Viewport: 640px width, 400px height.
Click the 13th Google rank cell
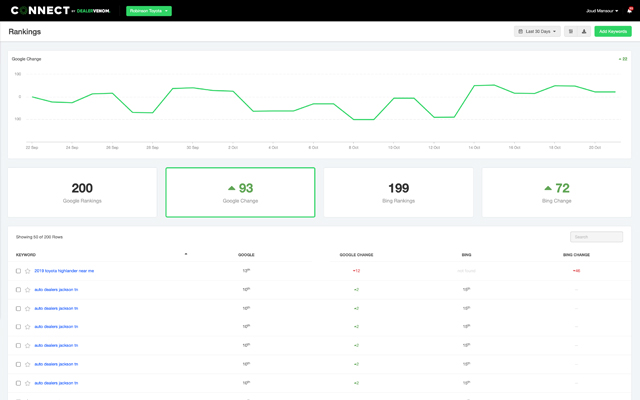tap(246, 271)
